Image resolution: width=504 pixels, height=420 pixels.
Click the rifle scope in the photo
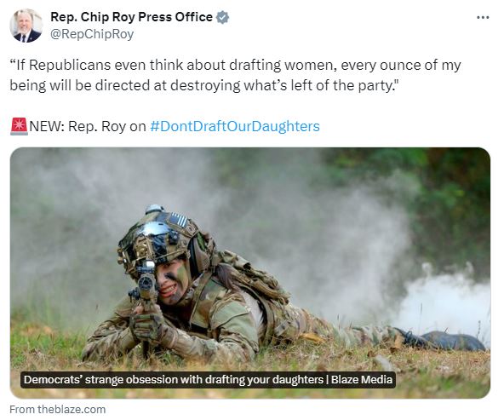pos(146,282)
